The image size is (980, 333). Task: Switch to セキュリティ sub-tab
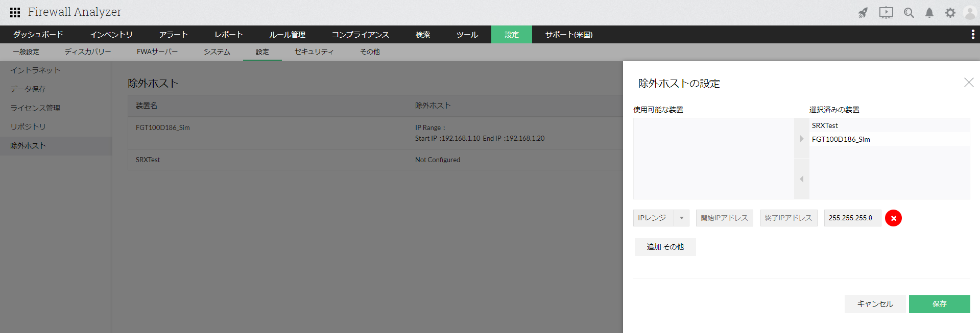pyautogui.click(x=314, y=52)
